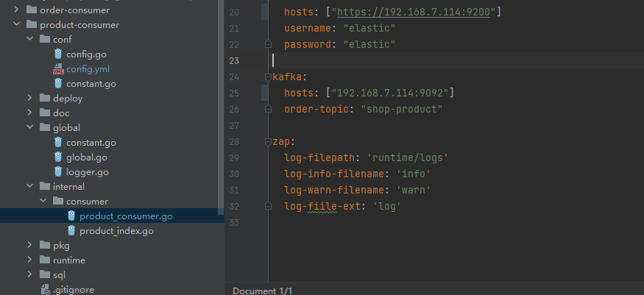
Task: Click line number 23 in gutter
Action: (x=234, y=61)
